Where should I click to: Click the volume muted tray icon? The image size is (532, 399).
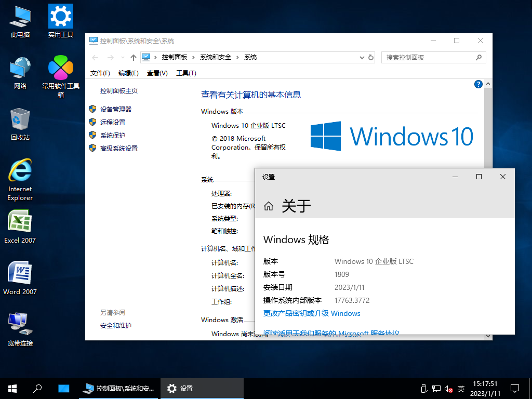(448, 389)
